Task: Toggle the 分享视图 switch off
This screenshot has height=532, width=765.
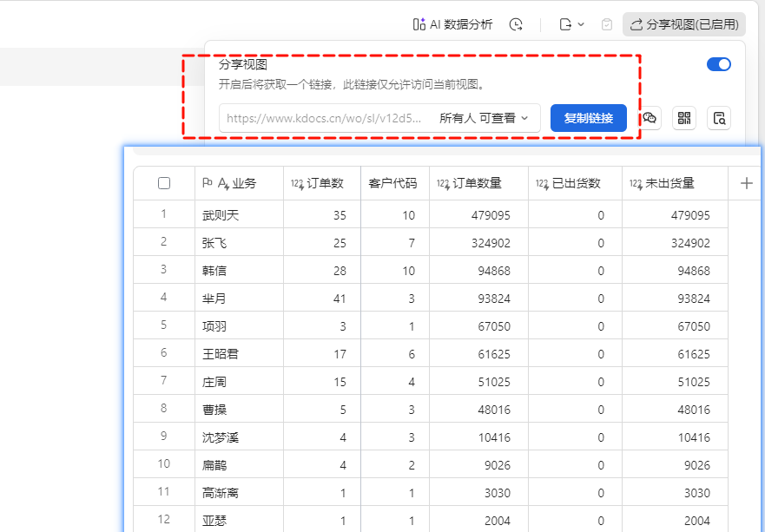Action: coord(719,64)
